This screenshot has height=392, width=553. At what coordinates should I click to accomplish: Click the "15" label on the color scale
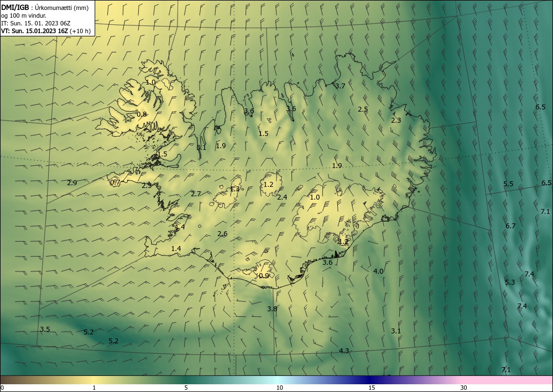point(372,388)
